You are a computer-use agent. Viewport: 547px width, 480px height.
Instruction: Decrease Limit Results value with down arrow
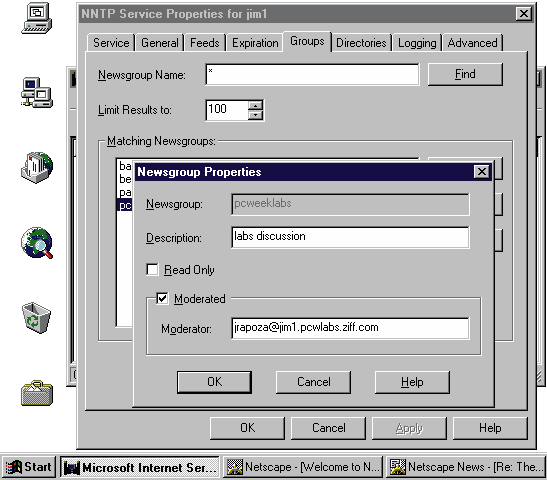(256, 115)
